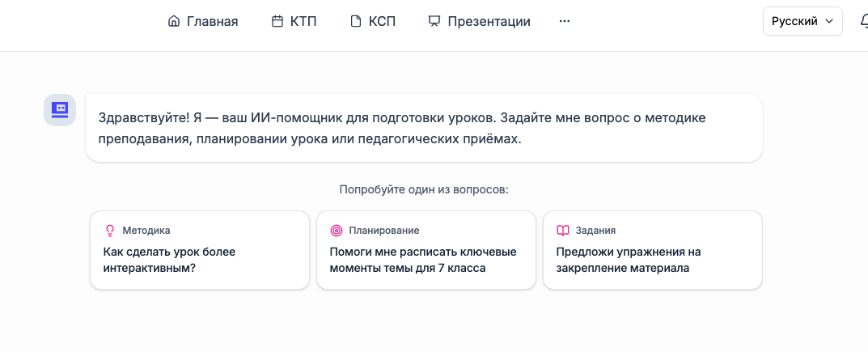The width and height of the screenshot is (868, 352).
Task: Select the 'Как сделать урок более интерактивным?' suggestion
Action: 200,249
